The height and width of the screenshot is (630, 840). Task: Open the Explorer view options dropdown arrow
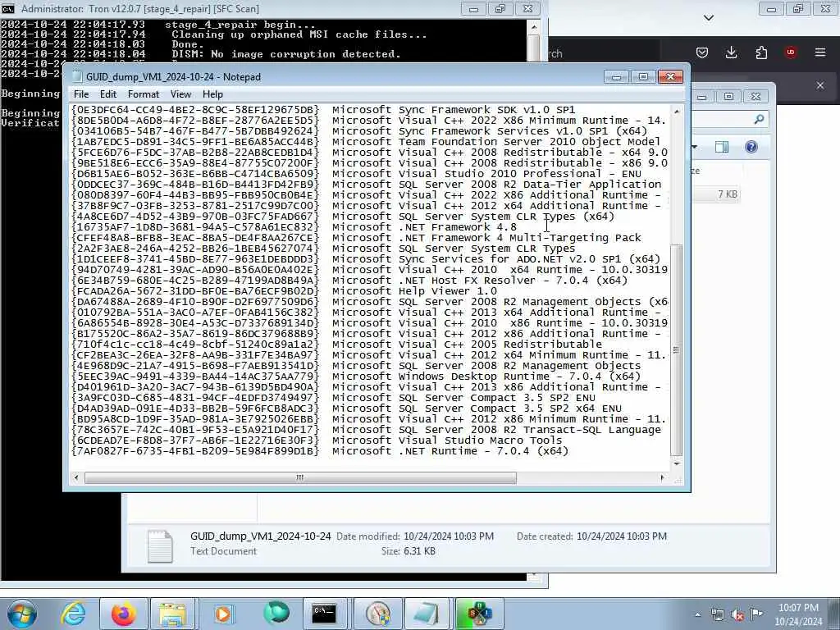695,147
